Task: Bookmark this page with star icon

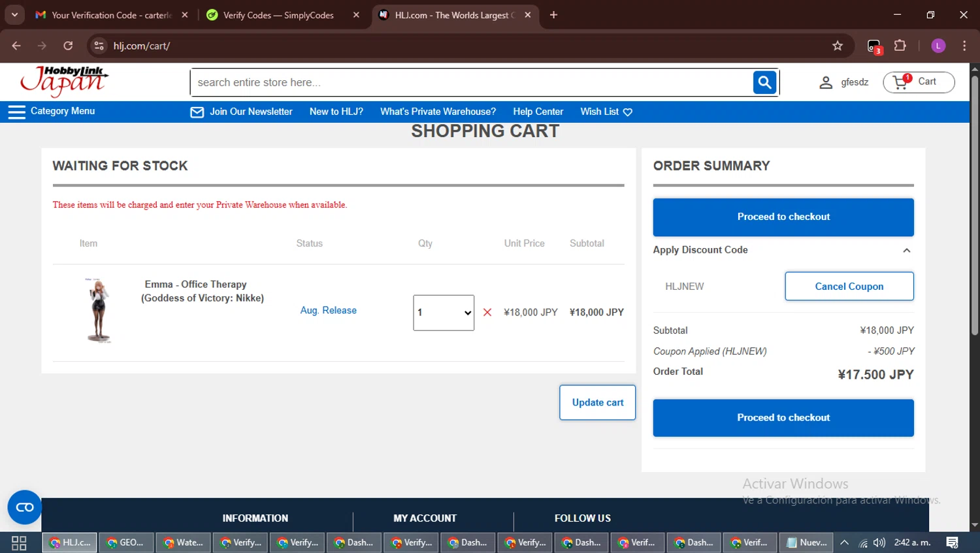Action: tap(838, 46)
